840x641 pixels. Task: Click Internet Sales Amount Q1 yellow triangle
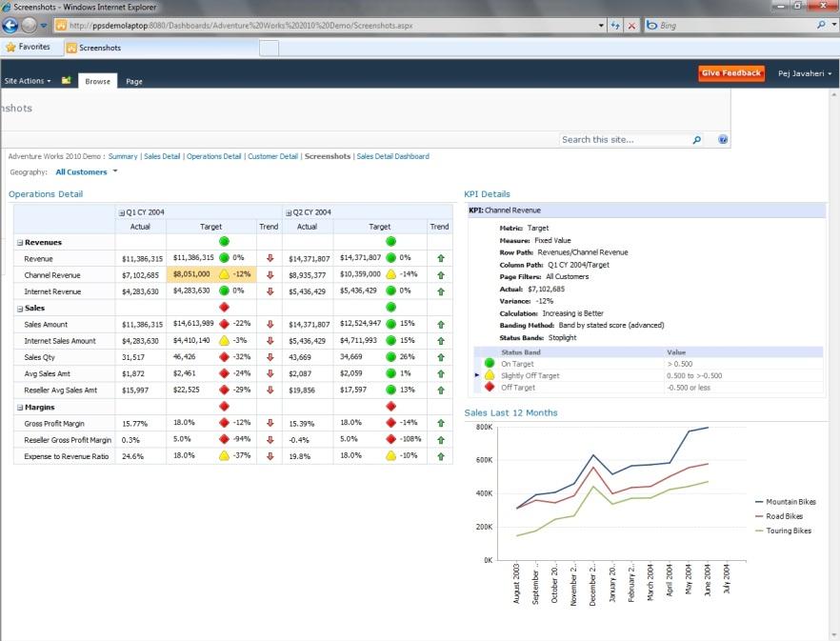(x=224, y=340)
